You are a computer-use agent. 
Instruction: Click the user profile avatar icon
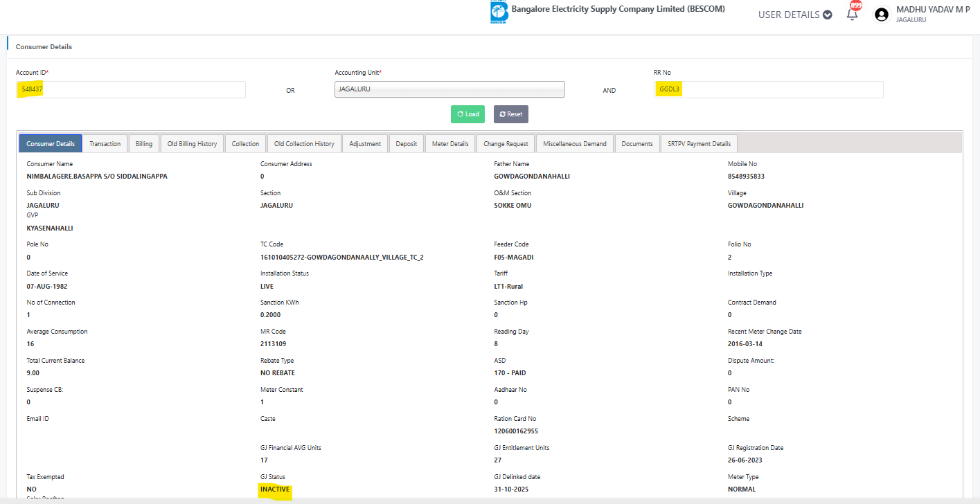click(881, 15)
